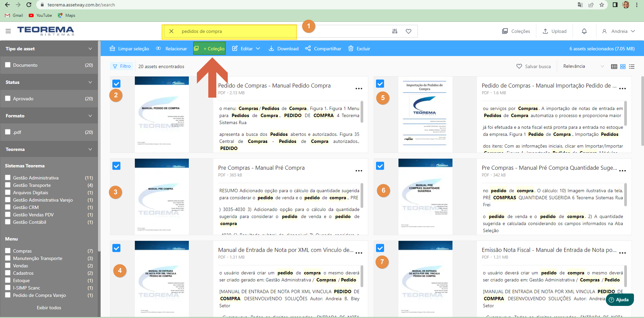Open the hamburger menu beside the Teorema logo
The image size is (644, 318).
click(x=8, y=31)
